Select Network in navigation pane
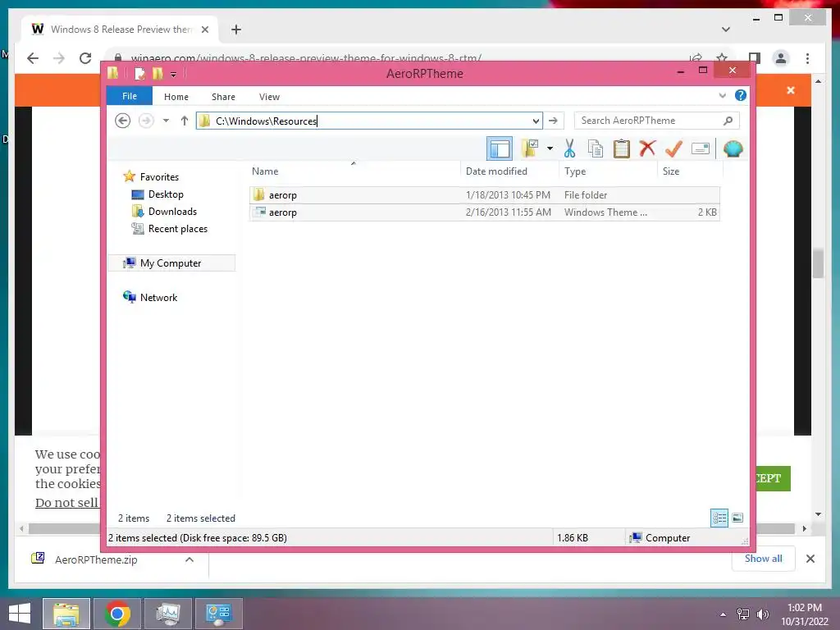Image resolution: width=840 pixels, height=630 pixels. pyautogui.click(x=158, y=297)
